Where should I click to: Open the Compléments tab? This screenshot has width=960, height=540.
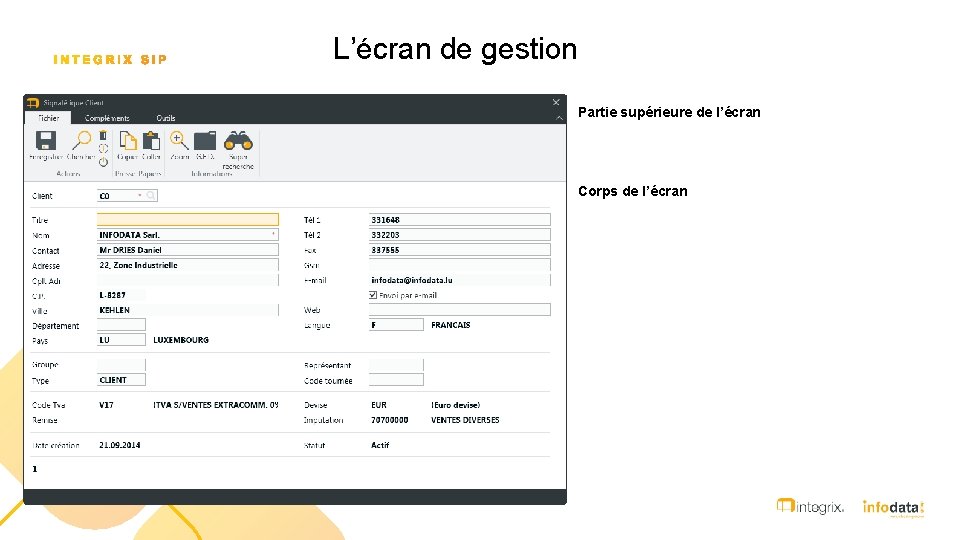point(107,118)
